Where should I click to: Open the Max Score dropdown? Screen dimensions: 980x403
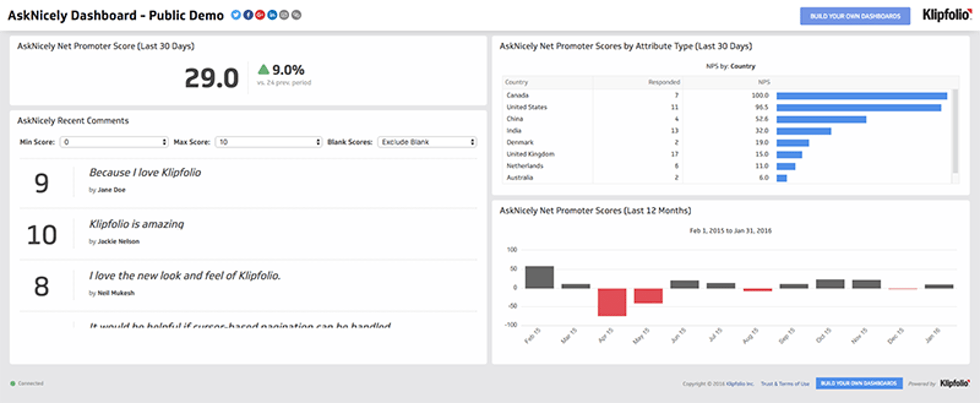(x=268, y=142)
